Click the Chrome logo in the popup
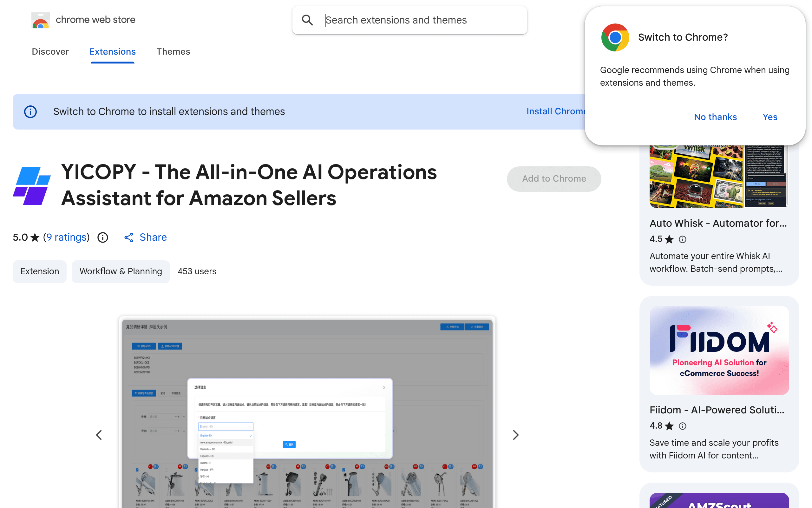Image resolution: width=812 pixels, height=508 pixels. [615, 37]
